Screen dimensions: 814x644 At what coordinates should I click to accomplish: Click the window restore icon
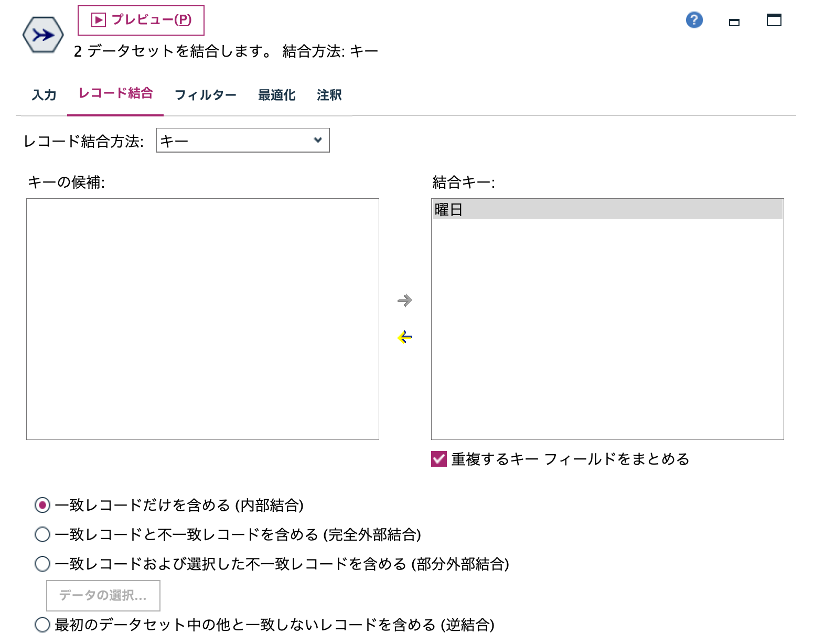point(734,22)
